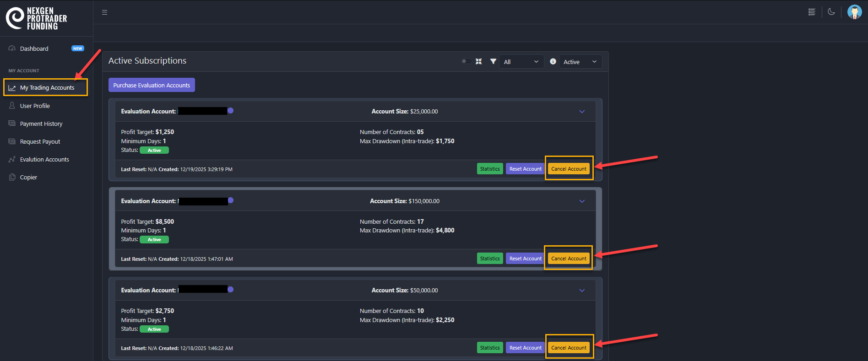Viewport: 868px width, 361px height.
Task: View Statistics for the $25,000 account
Action: pyautogui.click(x=490, y=169)
